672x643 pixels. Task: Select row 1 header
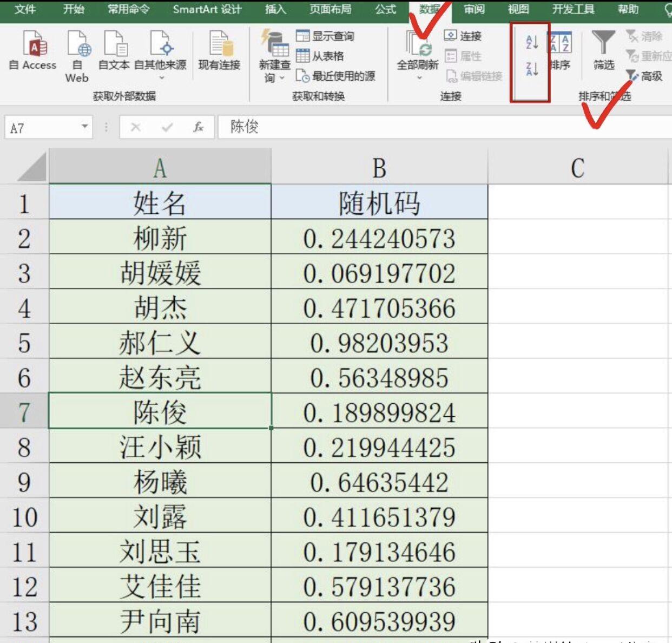[x=24, y=202]
